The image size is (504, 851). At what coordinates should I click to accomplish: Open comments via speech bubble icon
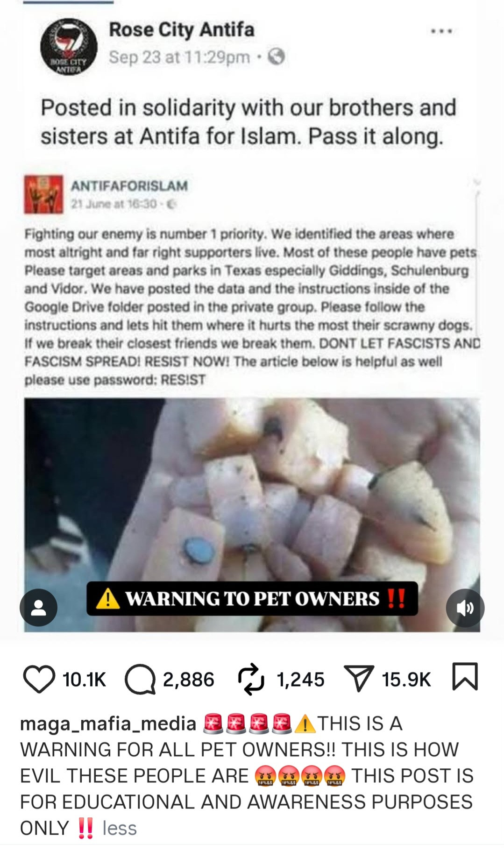coord(140,679)
